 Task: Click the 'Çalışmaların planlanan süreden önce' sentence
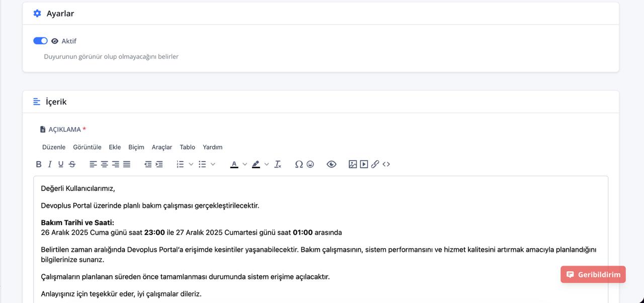185,277
